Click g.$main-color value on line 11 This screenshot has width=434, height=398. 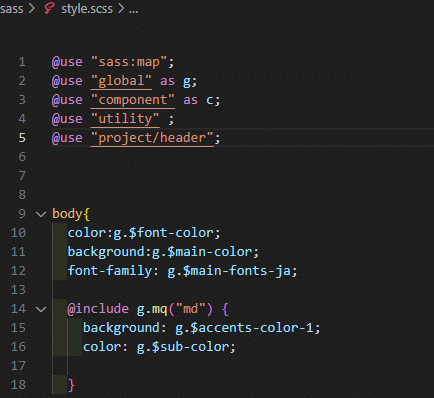coord(202,252)
